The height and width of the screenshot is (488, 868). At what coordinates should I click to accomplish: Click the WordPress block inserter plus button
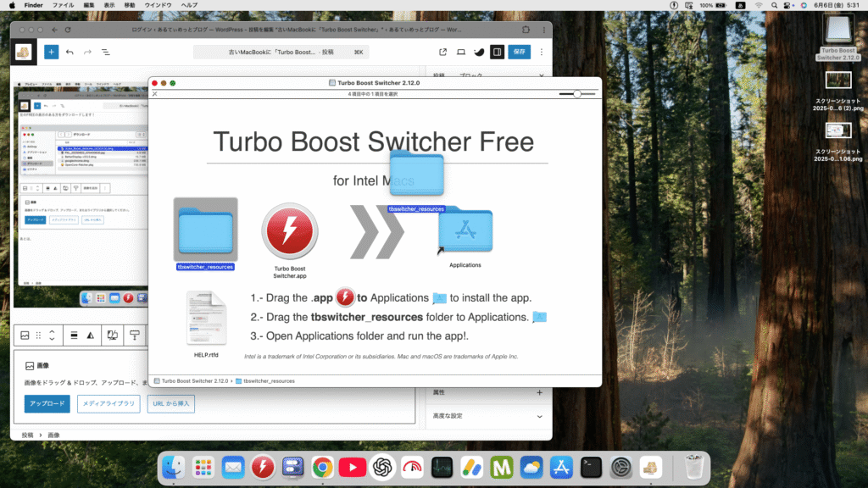[x=51, y=52]
